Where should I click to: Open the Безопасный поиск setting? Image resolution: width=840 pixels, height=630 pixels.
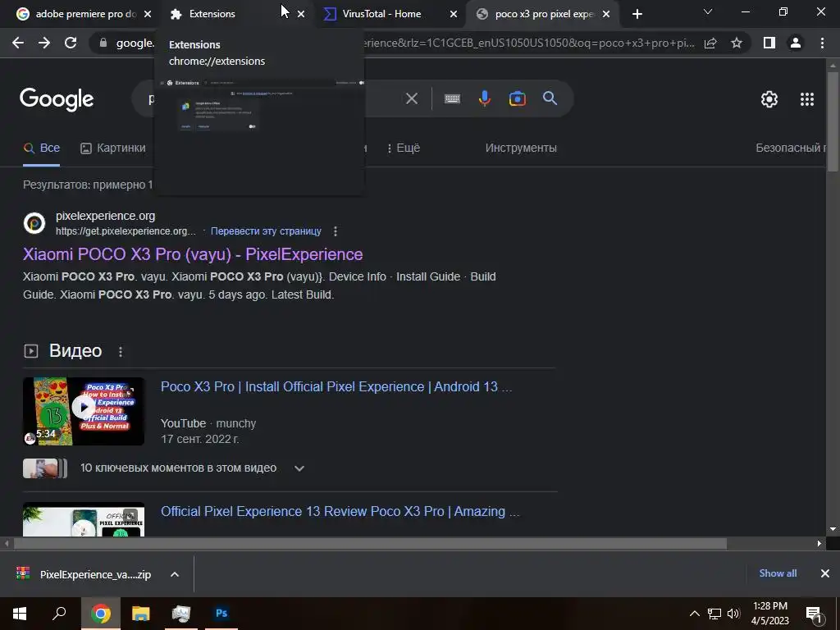[x=791, y=148]
